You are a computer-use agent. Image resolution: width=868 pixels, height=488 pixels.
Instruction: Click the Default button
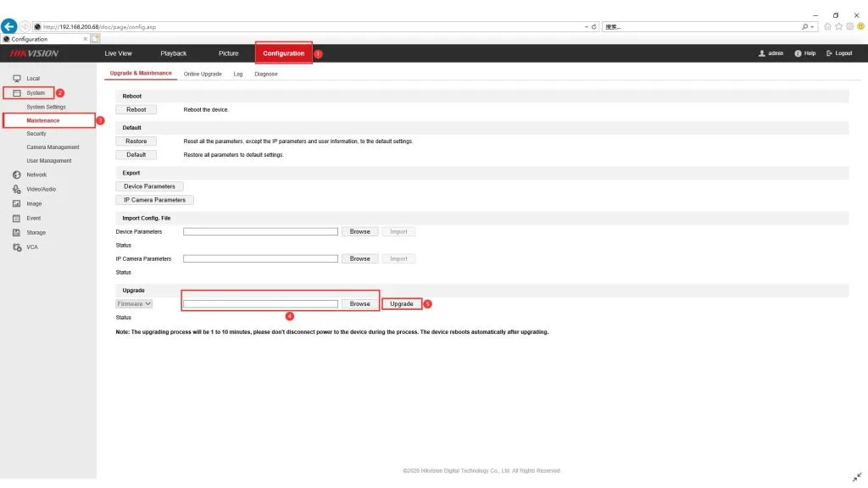pyautogui.click(x=136, y=155)
